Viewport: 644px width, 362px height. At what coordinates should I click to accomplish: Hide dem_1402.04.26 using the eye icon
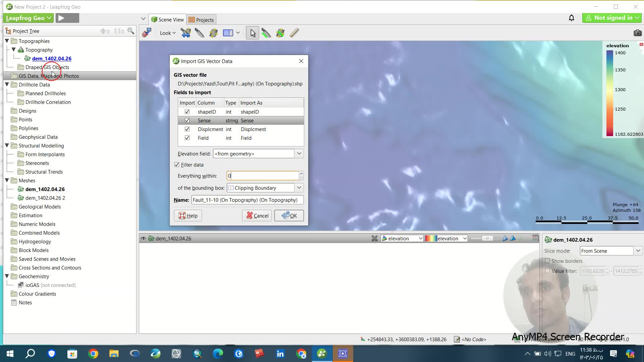tap(143, 238)
